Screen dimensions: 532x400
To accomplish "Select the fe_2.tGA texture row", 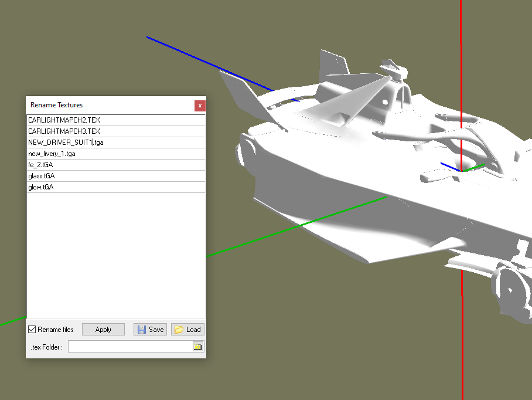I will click(x=116, y=165).
